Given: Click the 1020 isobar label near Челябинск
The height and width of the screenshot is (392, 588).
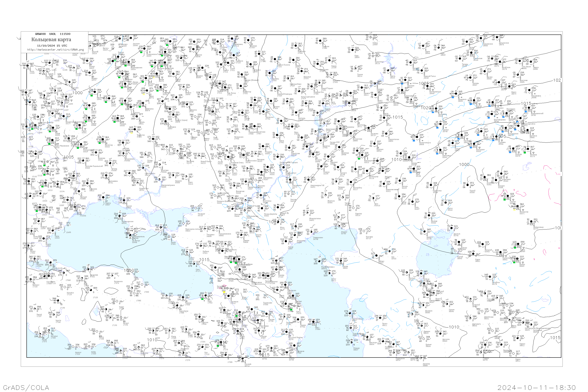Looking at the screenshot, I should pyautogui.click(x=426, y=108).
